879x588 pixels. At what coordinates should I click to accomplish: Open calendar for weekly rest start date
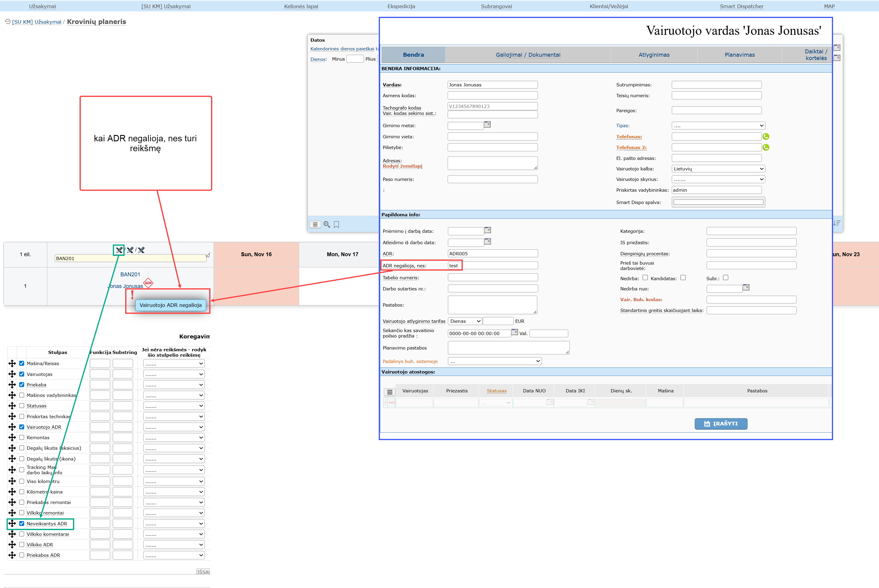pyautogui.click(x=515, y=332)
